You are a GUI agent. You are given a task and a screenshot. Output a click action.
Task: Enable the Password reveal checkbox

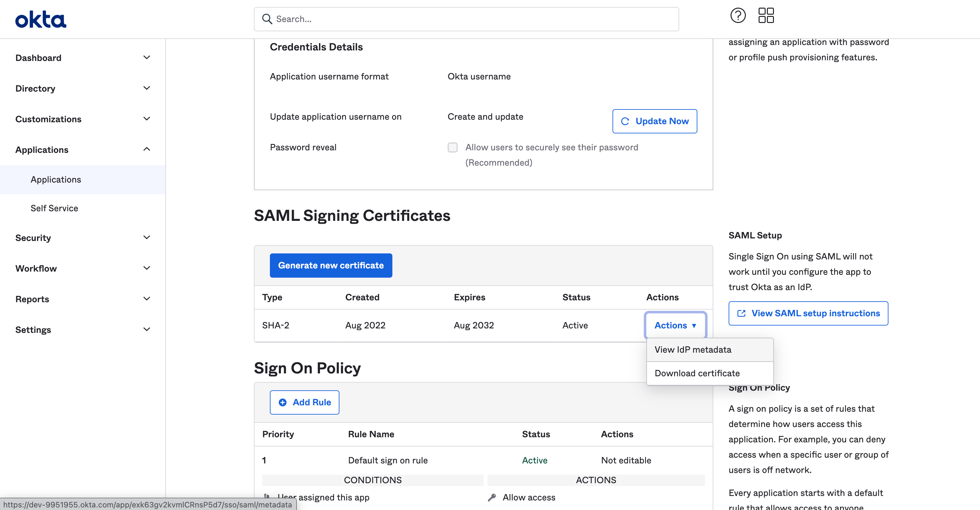[x=452, y=147]
